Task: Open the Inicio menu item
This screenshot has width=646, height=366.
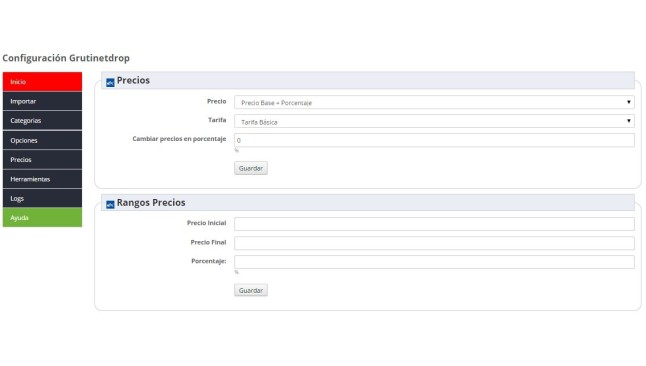Action: click(x=42, y=82)
